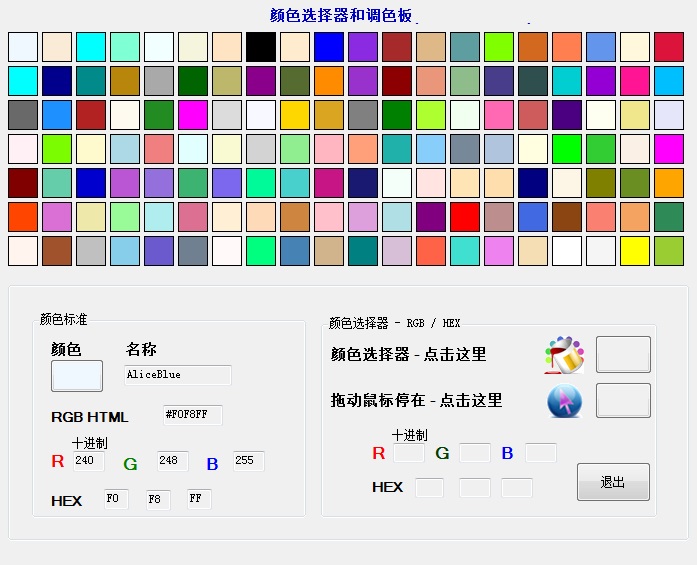The width and height of the screenshot is (697, 565).
Task: Click the 名称 field showing AliceBlue
Action: tap(178, 375)
